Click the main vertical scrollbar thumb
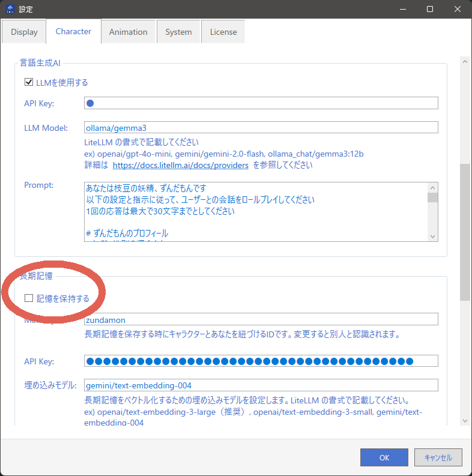Viewport: 472px width, 476px height. [465, 232]
